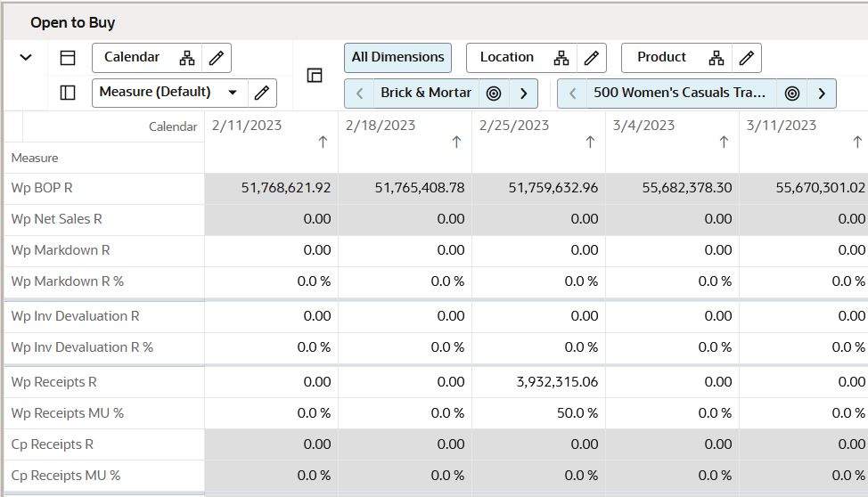Click the Measure edit pencil icon
868x497 pixels.
(261, 93)
